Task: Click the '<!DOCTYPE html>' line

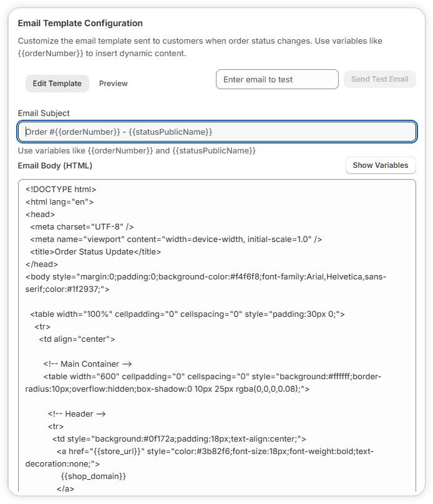Action: pyautogui.click(x=61, y=190)
